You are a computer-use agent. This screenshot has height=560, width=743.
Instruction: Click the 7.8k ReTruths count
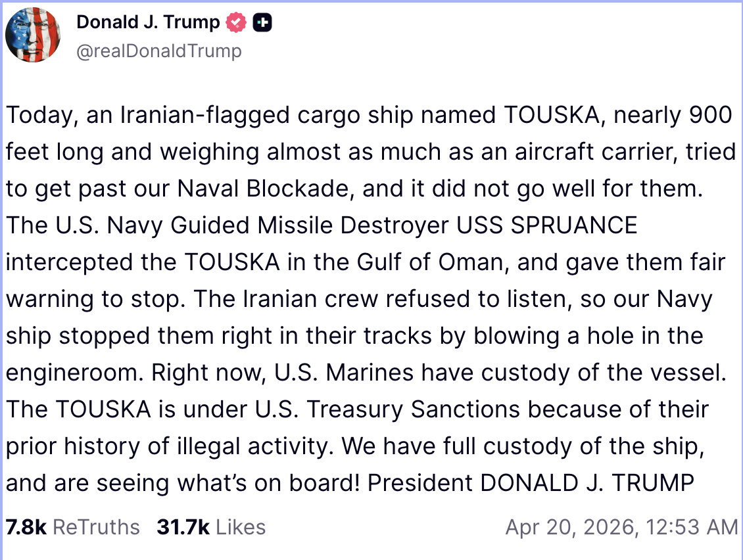point(26,527)
